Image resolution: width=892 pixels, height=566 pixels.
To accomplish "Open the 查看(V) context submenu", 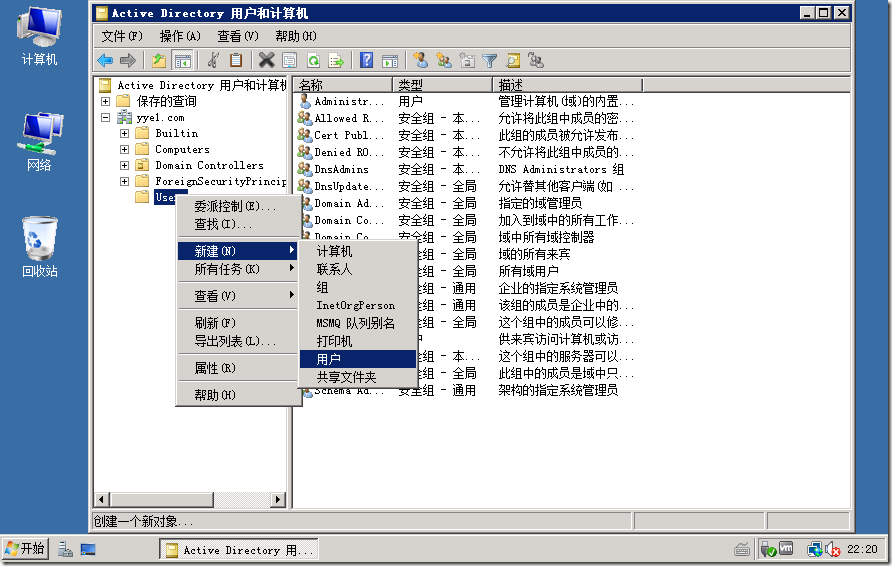I will [x=238, y=296].
